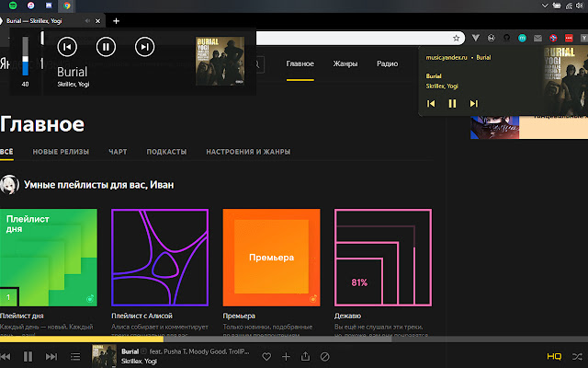588x368 pixels.
Task: Open the teal 'm' extension icon
Action: (522, 38)
